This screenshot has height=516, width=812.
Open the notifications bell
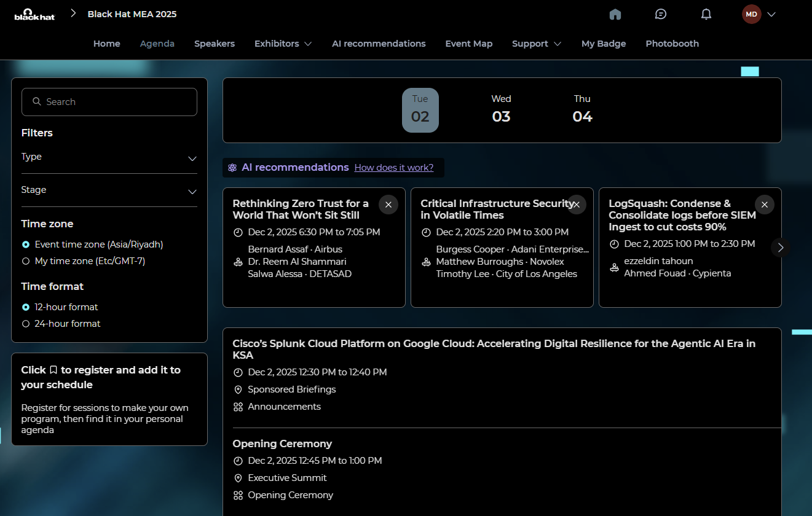(x=706, y=14)
